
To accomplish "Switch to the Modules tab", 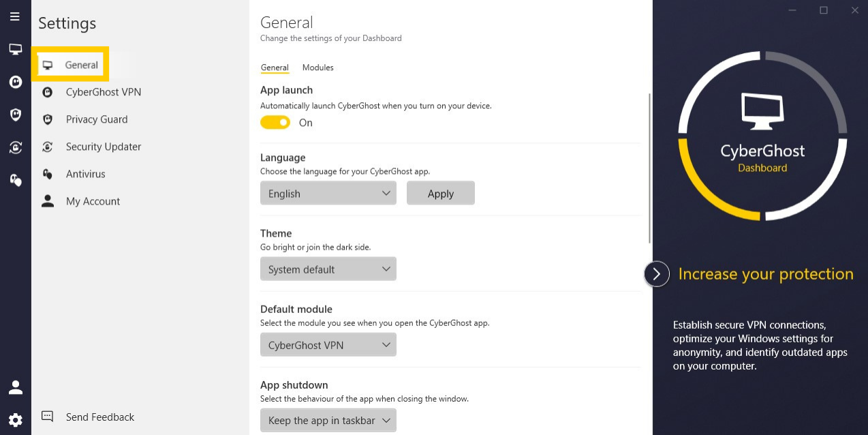I will click(x=318, y=67).
